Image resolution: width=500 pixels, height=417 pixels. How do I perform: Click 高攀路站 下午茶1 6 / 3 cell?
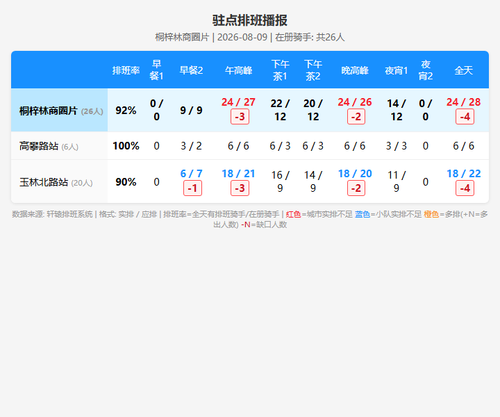[280, 146]
